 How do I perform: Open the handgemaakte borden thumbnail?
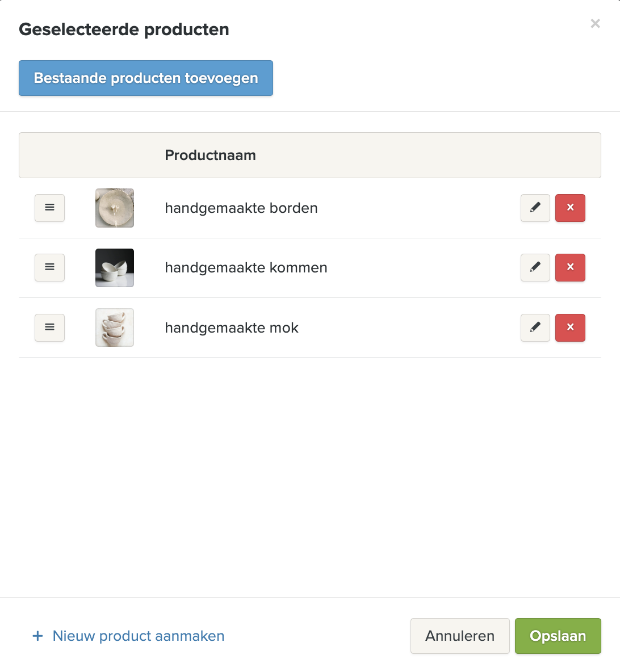click(x=115, y=208)
